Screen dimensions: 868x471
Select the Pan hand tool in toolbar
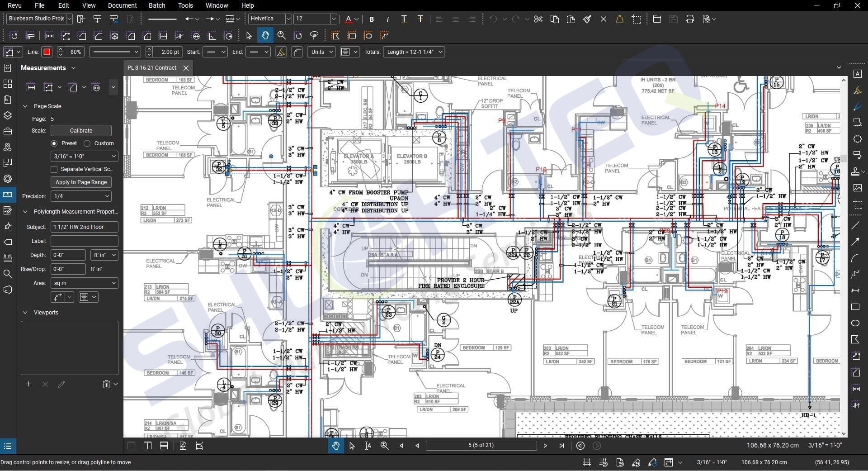[265, 35]
